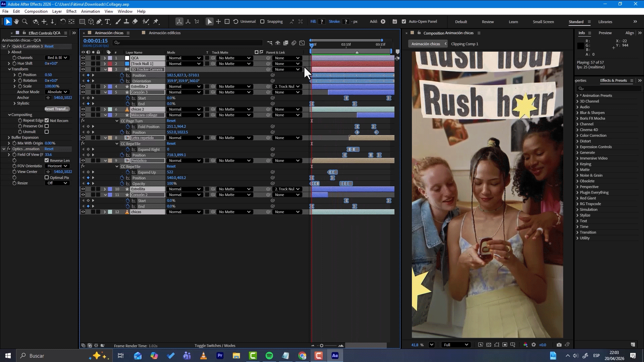This screenshot has height=362, width=644.
Task: Switch to Animación edificios timeline tab
Action: point(165,33)
